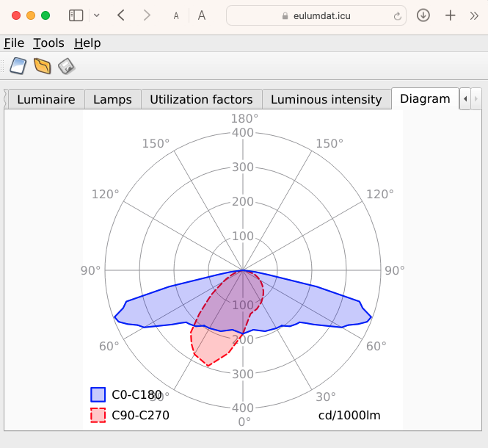Enter full screen with green button

45,15
